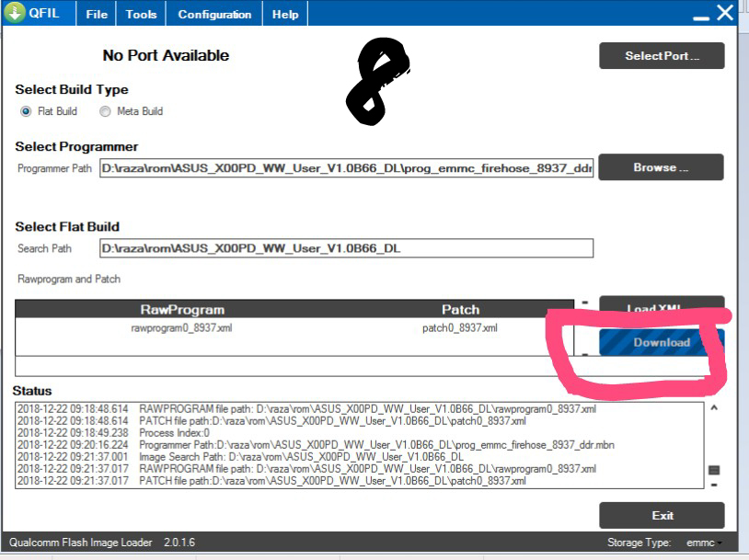Select patch0_8937.xml table entry
This screenshot has height=560, width=749.
459,328
